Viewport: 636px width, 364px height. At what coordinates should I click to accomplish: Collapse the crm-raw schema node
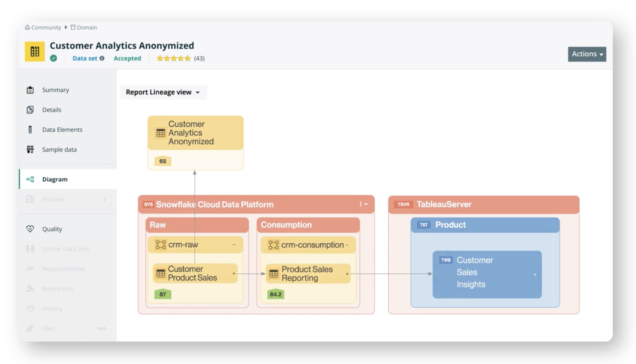234,245
